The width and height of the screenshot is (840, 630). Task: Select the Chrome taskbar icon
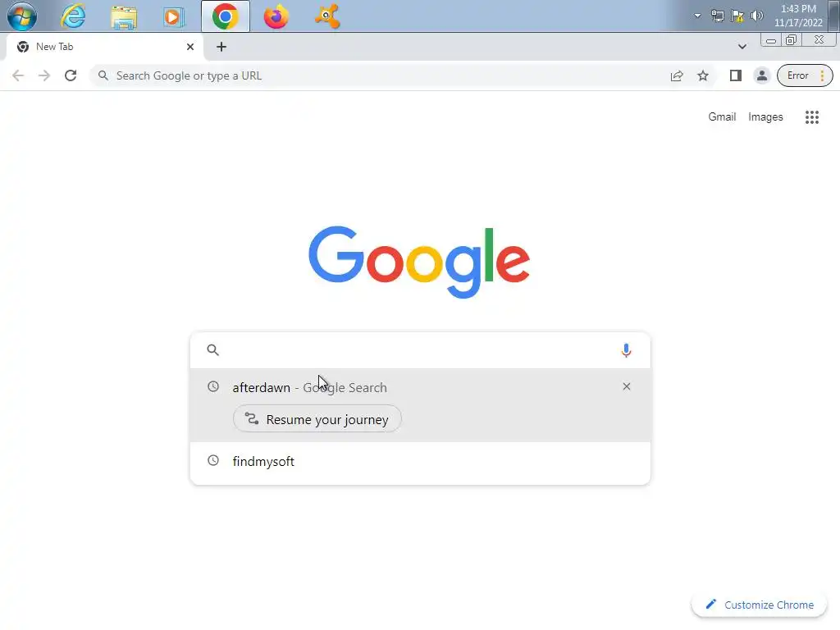click(x=225, y=16)
